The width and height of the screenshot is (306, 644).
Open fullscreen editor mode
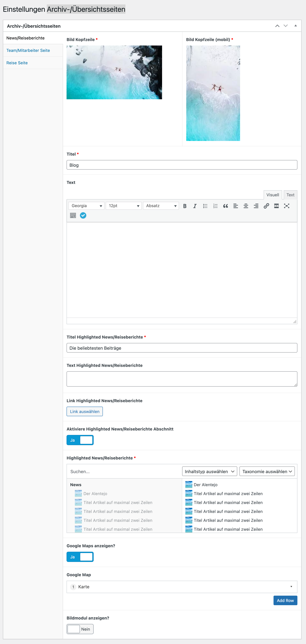point(286,206)
